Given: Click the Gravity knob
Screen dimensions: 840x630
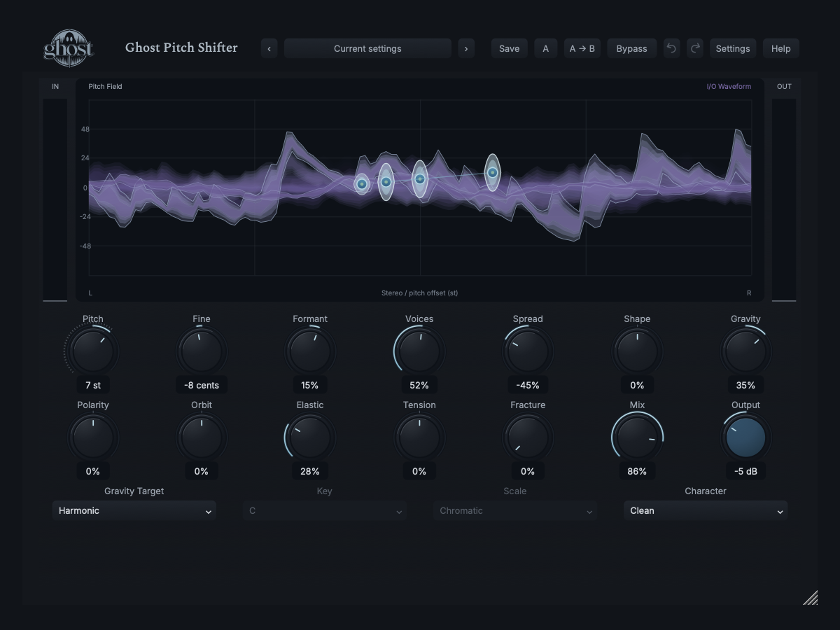Looking at the screenshot, I should pyautogui.click(x=745, y=351).
